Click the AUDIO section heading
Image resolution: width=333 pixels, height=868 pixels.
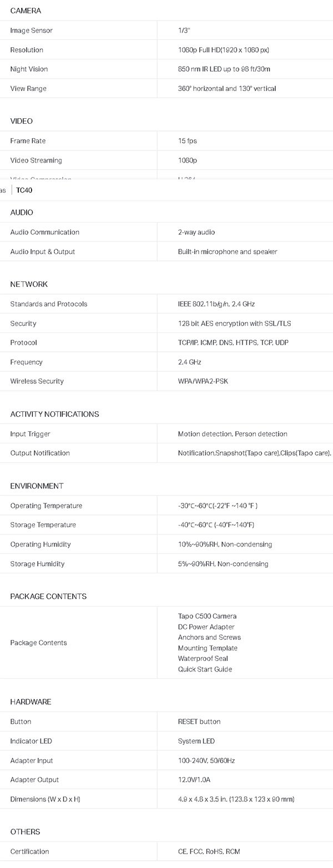click(22, 213)
